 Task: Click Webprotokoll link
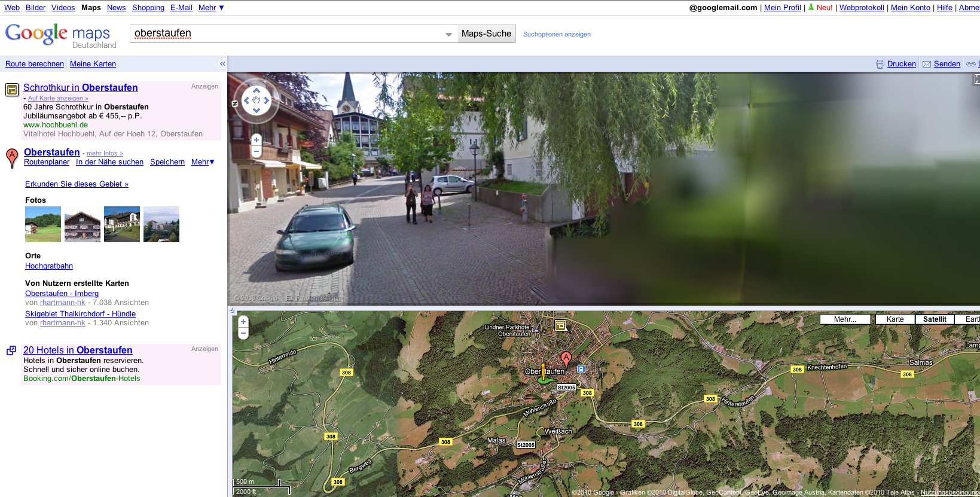(x=862, y=8)
